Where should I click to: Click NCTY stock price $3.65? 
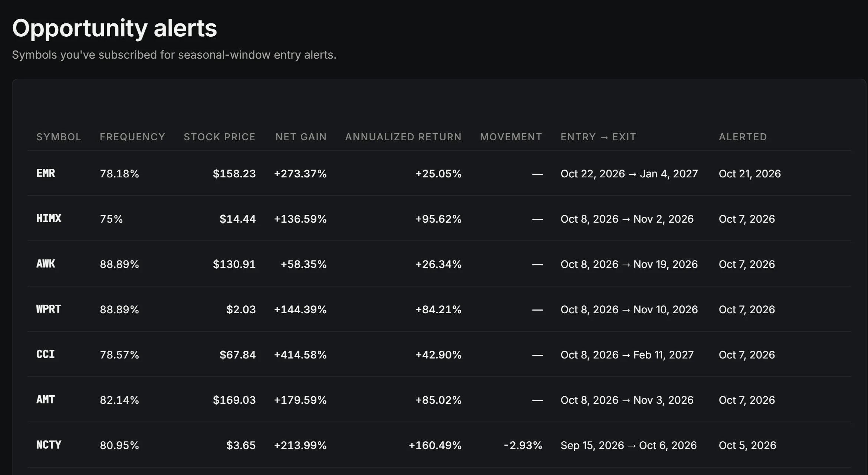pyautogui.click(x=241, y=445)
